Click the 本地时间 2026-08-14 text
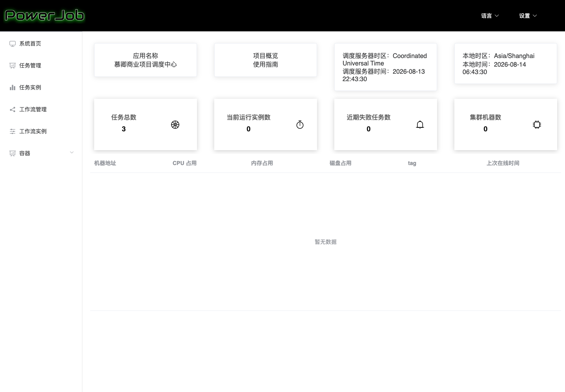Image resolution: width=565 pixels, height=392 pixels. 494,68
